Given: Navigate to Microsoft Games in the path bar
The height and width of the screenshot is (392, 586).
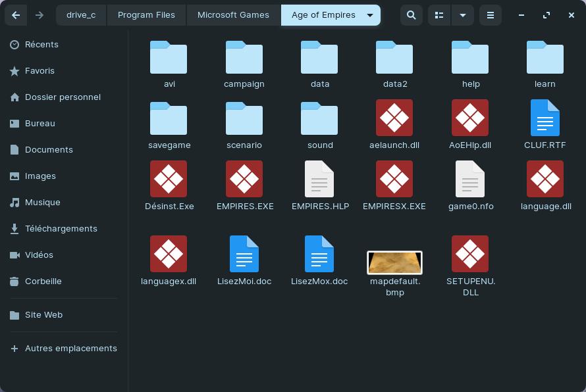Looking at the screenshot, I should (233, 15).
